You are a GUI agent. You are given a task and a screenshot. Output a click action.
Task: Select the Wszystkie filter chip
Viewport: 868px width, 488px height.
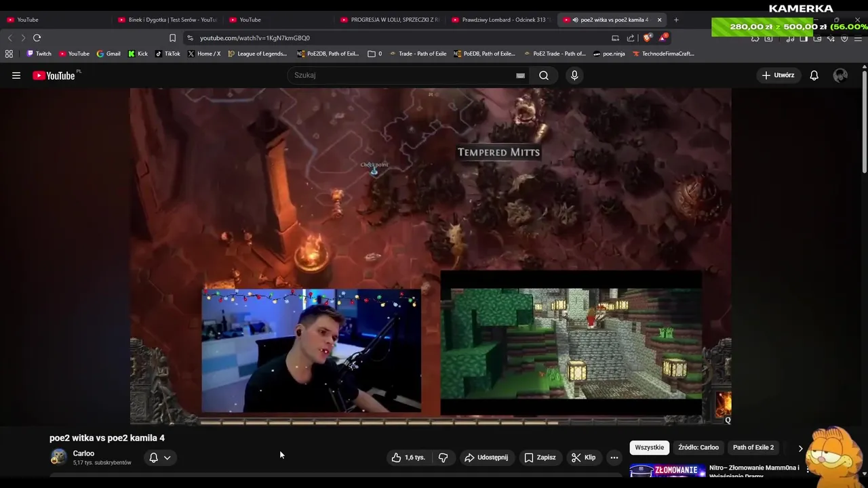click(649, 447)
